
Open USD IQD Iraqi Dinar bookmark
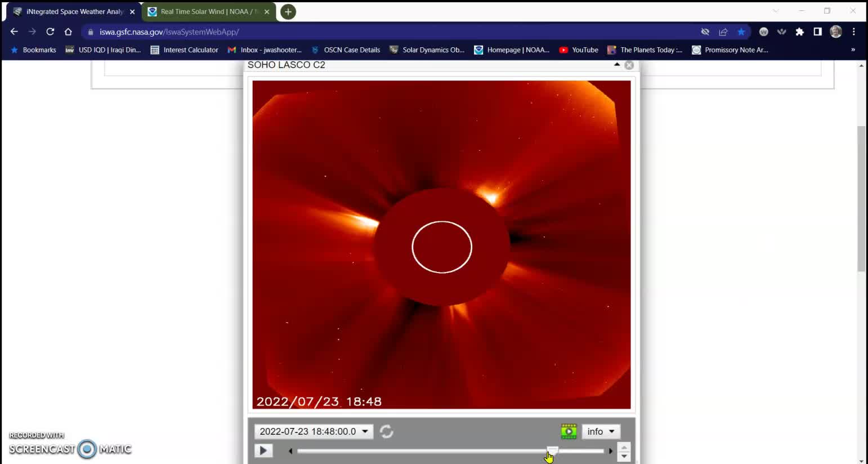(103, 50)
